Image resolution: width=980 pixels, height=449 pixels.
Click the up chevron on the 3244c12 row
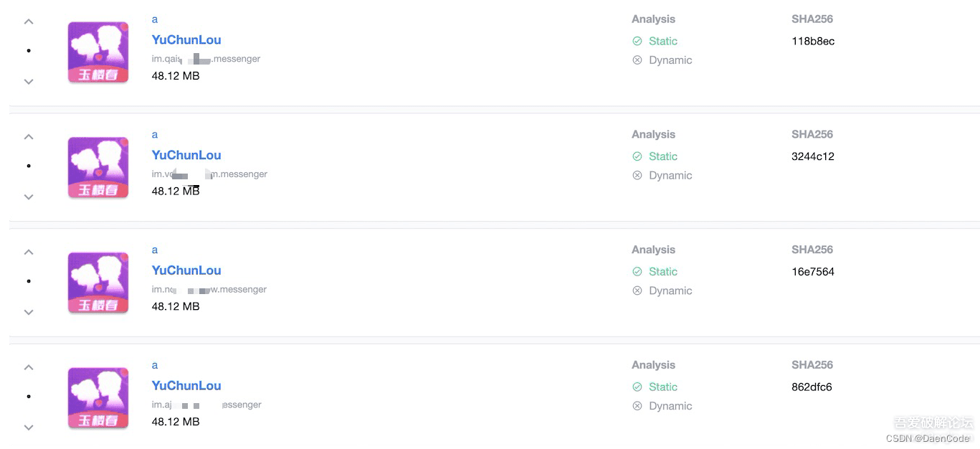pos(29,137)
